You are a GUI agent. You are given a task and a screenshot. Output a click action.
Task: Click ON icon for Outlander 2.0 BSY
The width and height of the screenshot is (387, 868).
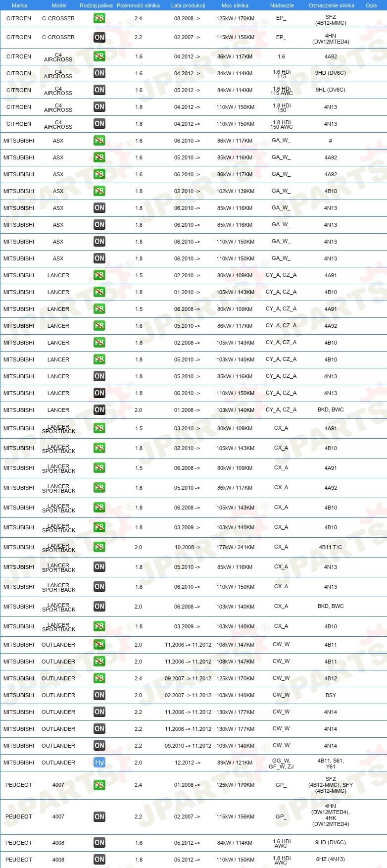99,695
